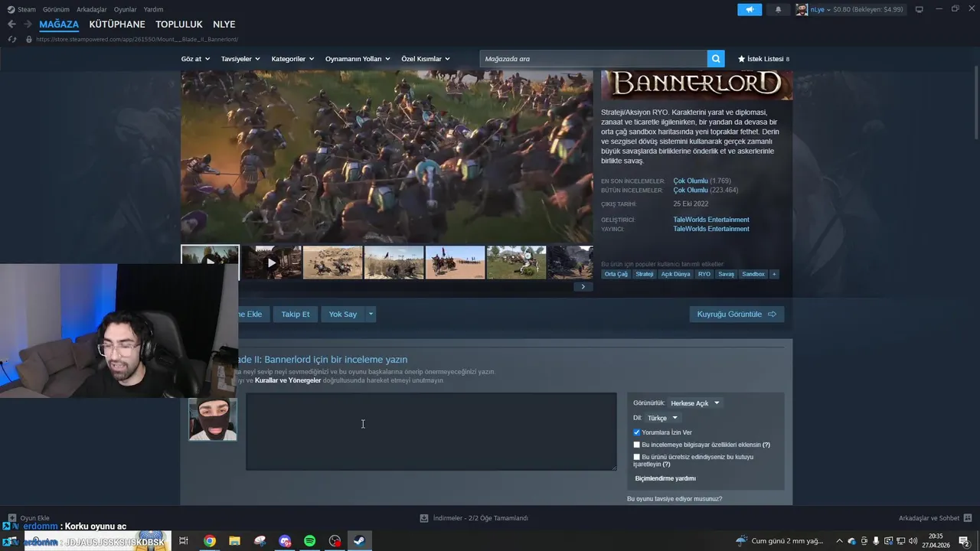Click Yok Say button
The height and width of the screenshot is (551, 980).
tap(343, 314)
